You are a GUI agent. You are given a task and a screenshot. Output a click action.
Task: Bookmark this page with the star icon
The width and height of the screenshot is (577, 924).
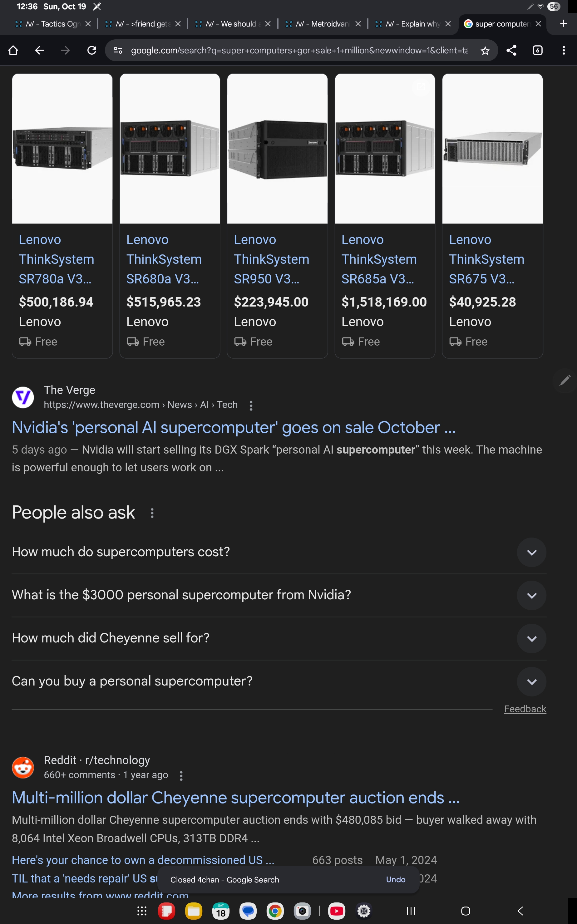[485, 50]
